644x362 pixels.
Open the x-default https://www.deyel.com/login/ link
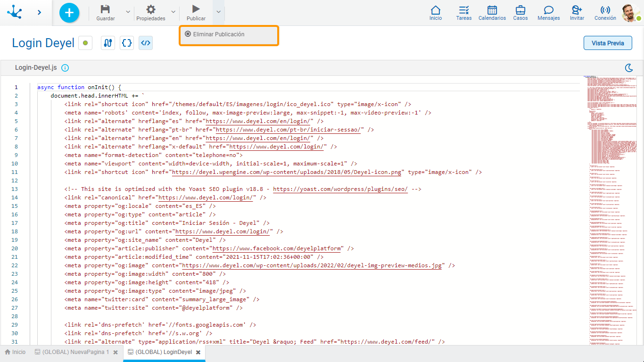pyautogui.click(x=278, y=147)
